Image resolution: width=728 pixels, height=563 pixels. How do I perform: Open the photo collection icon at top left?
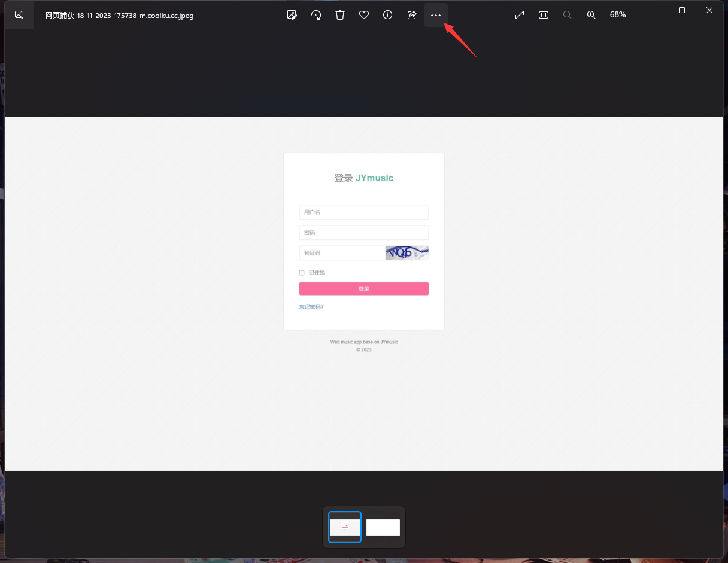[19, 15]
